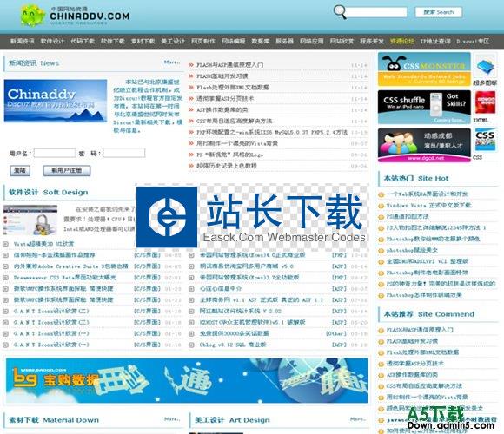Open the 新闻资讯 nav menu item
Image resolution: width=504 pixels, height=434 pixels.
coord(23,41)
